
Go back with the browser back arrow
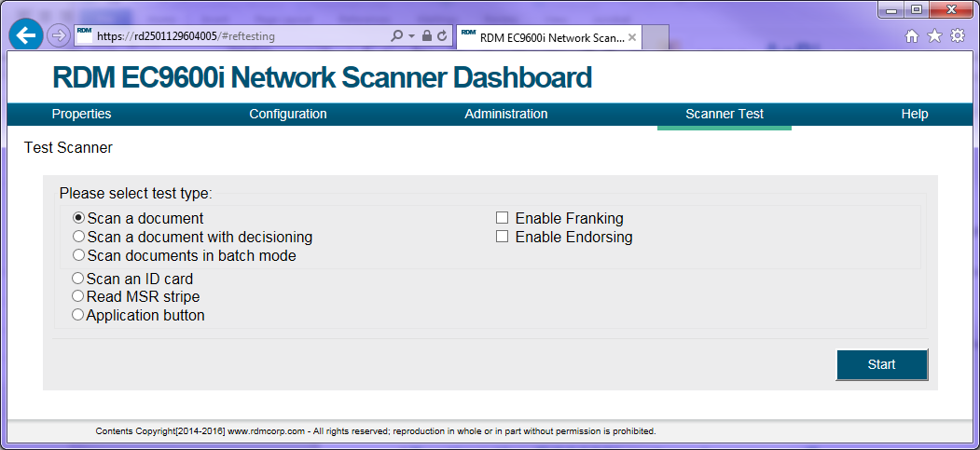point(25,35)
